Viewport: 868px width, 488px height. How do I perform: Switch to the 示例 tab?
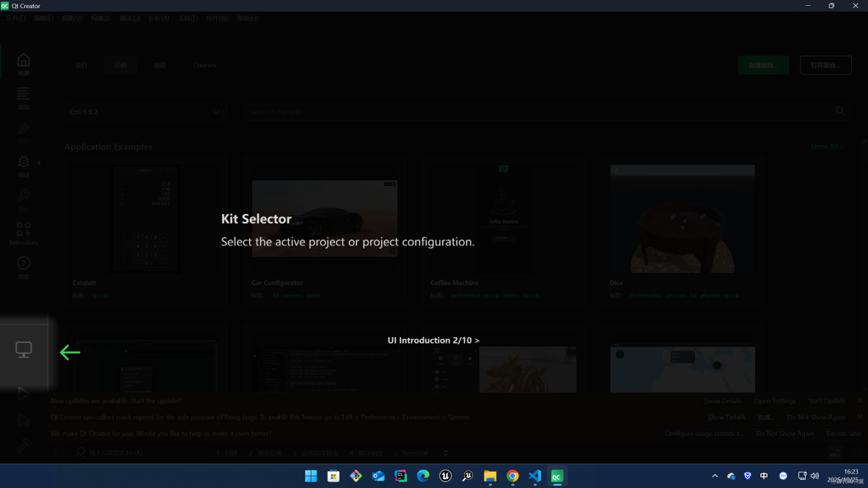[121, 65]
